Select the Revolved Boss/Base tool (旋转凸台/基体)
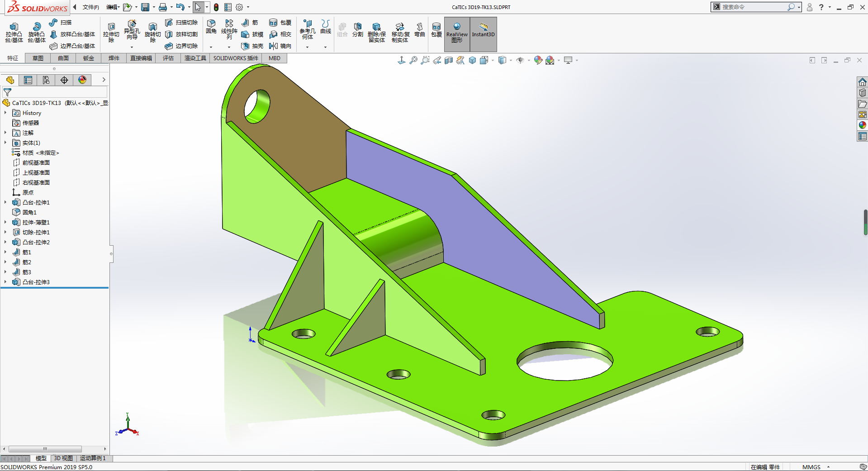This screenshot has width=868, height=471. point(37,33)
